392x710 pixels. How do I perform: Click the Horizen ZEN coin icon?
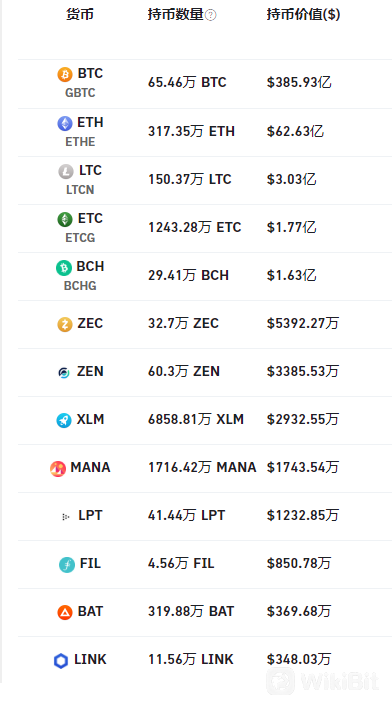point(64,373)
